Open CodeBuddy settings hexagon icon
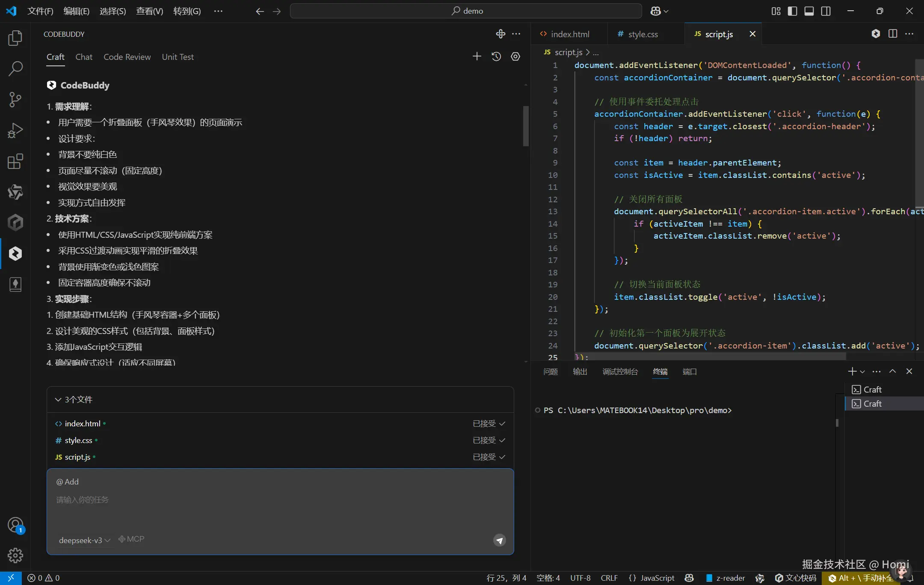Screen dimensions: 924x585 coord(515,56)
